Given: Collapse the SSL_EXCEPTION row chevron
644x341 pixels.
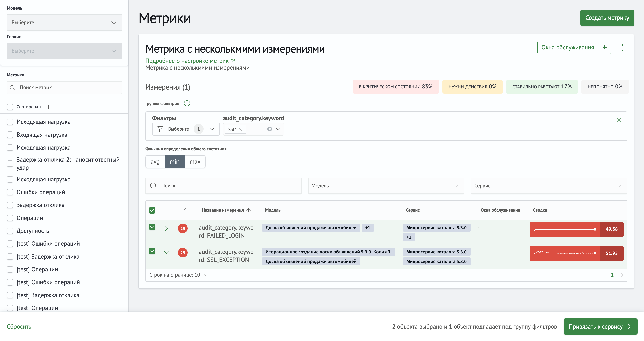Looking at the screenshot, I should pos(166,253).
